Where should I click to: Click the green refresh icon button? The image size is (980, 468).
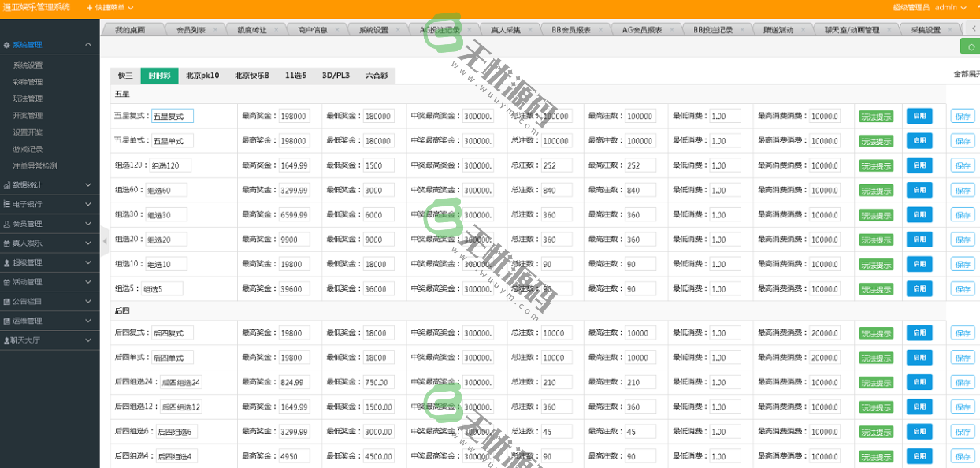pyautogui.click(x=970, y=46)
